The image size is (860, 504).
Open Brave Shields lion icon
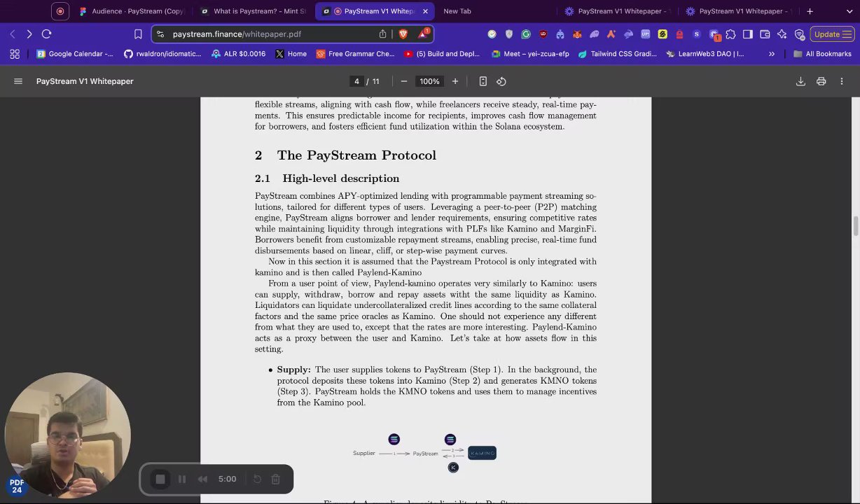(403, 34)
